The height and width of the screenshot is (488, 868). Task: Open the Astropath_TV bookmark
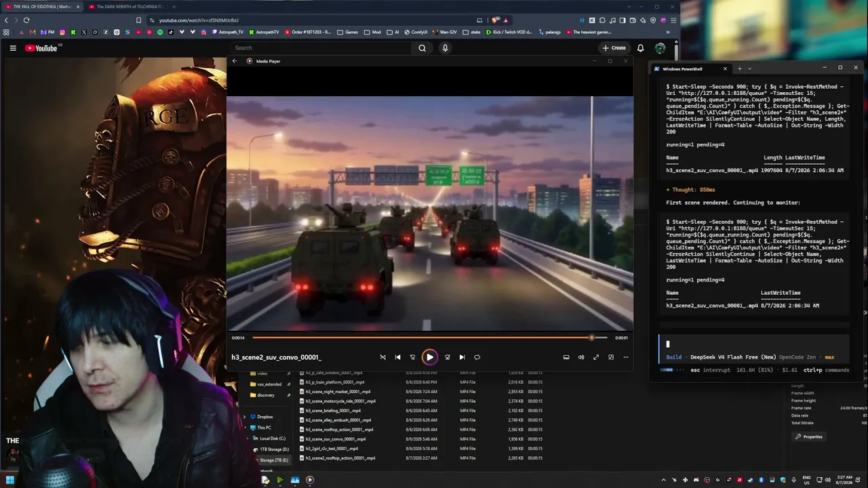coord(228,32)
